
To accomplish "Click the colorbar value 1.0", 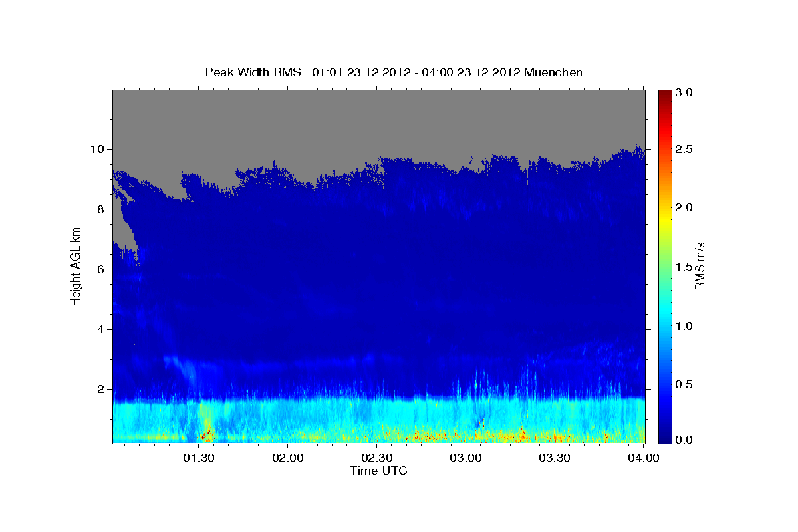I will tap(685, 326).
